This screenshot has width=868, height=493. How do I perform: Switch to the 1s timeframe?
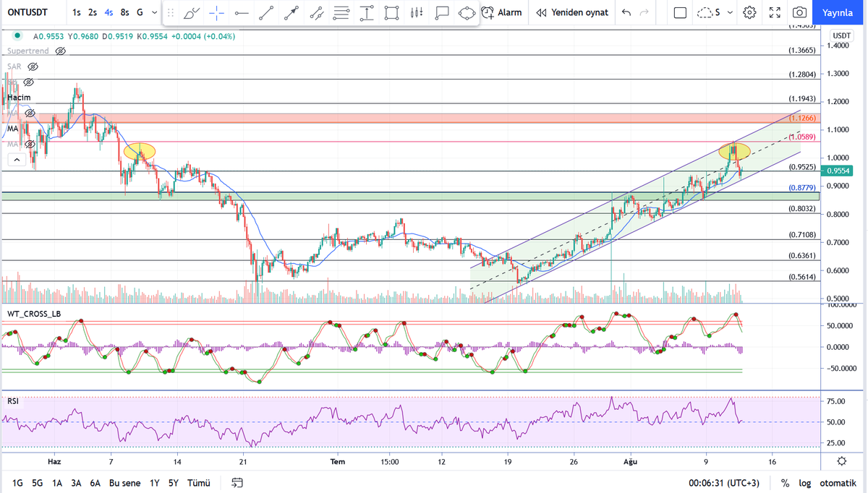[x=77, y=12]
